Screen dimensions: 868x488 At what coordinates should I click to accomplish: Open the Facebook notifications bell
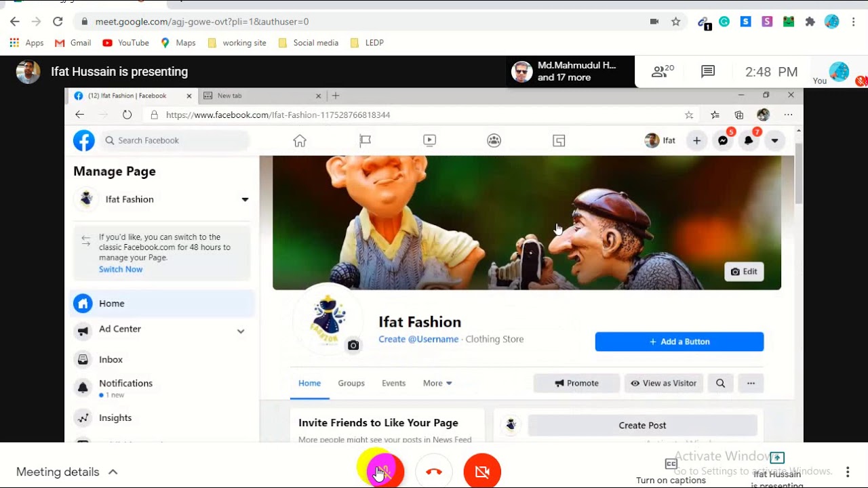749,140
